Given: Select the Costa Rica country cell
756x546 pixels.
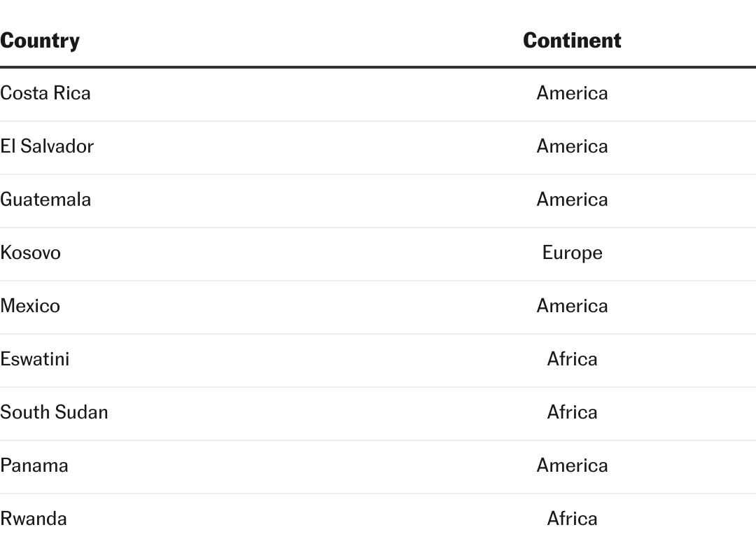Looking at the screenshot, I should pos(45,93).
